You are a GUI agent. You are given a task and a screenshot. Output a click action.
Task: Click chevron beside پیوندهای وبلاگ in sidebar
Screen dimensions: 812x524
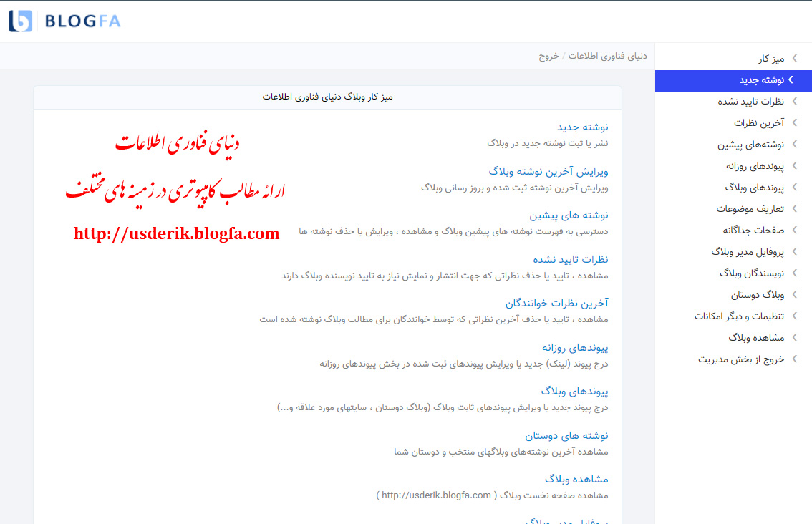(794, 188)
